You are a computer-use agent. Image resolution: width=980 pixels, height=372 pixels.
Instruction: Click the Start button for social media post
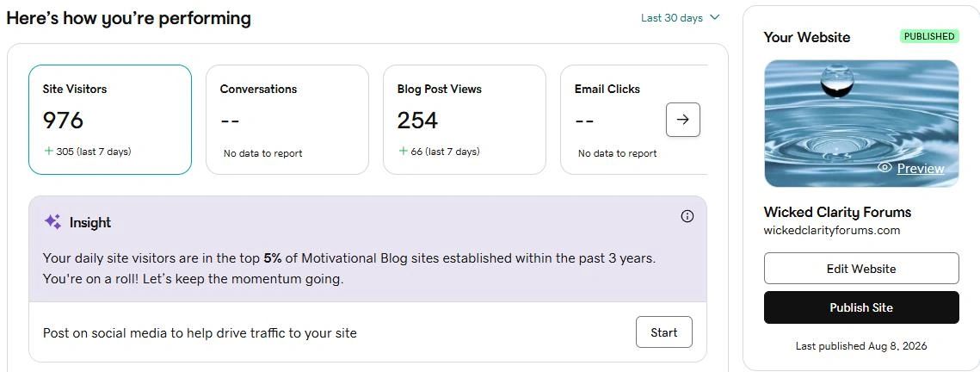tap(663, 332)
